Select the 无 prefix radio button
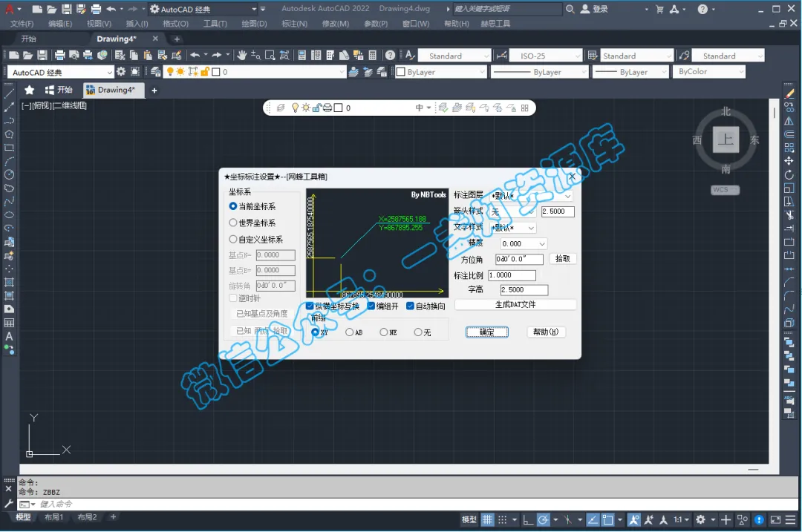802x532 pixels. (423, 332)
